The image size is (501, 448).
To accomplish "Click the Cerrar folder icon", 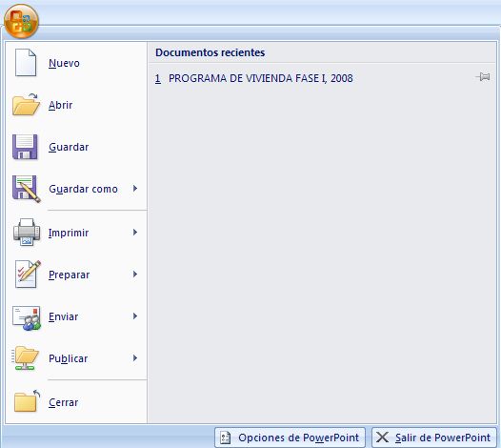I will (27, 401).
